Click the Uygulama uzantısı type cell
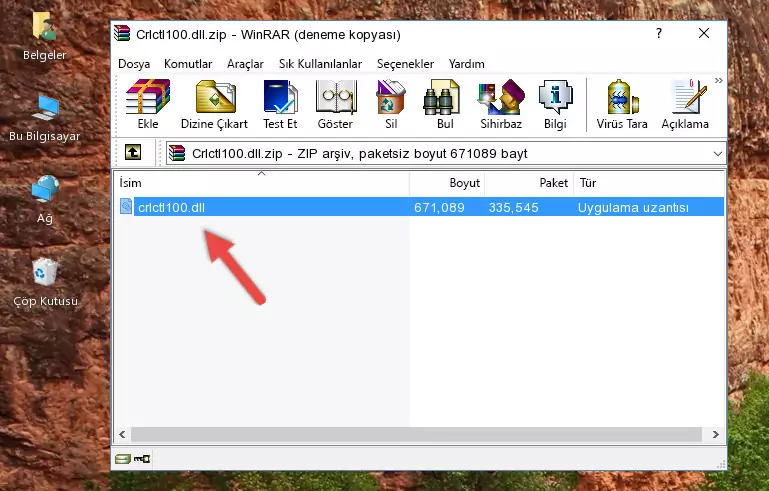The width and height of the screenshot is (769, 491). pos(633,207)
